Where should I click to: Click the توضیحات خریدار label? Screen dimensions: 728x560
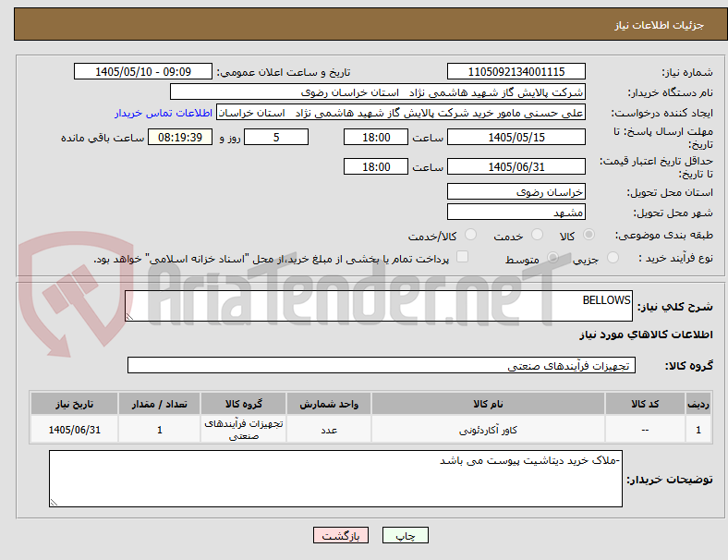point(670,480)
